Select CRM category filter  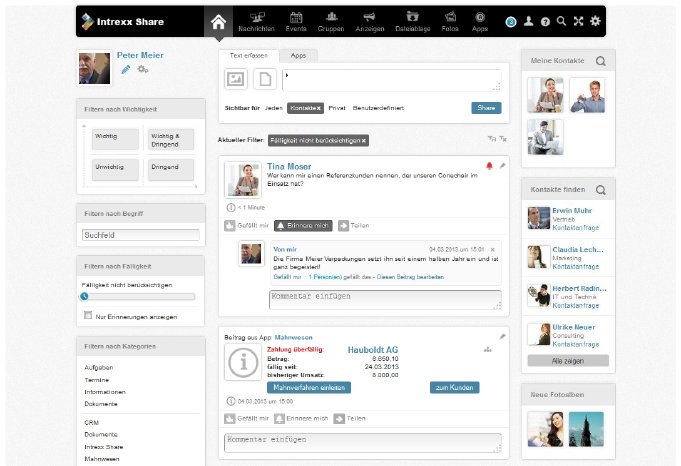click(91, 422)
